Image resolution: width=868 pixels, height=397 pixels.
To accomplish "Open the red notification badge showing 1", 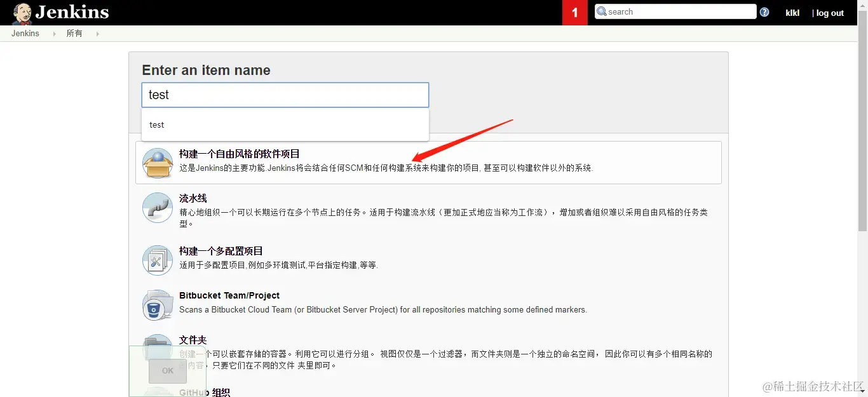I will [x=575, y=13].
